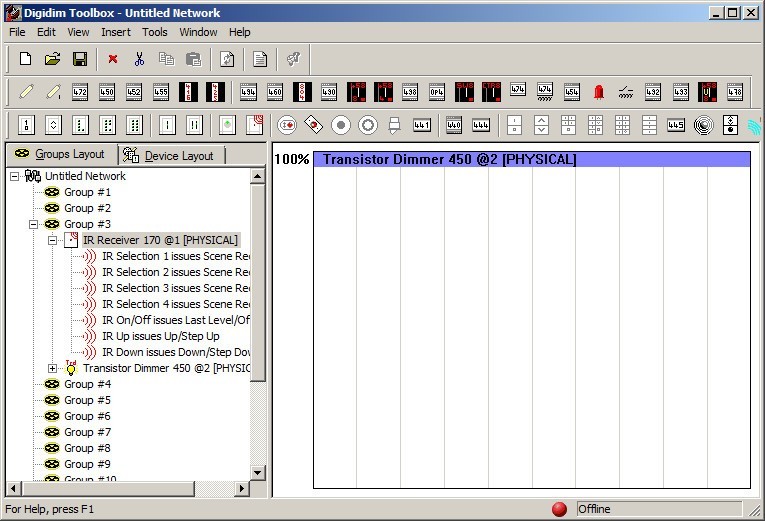Click the copy icon in toolbar

[166, 59]
